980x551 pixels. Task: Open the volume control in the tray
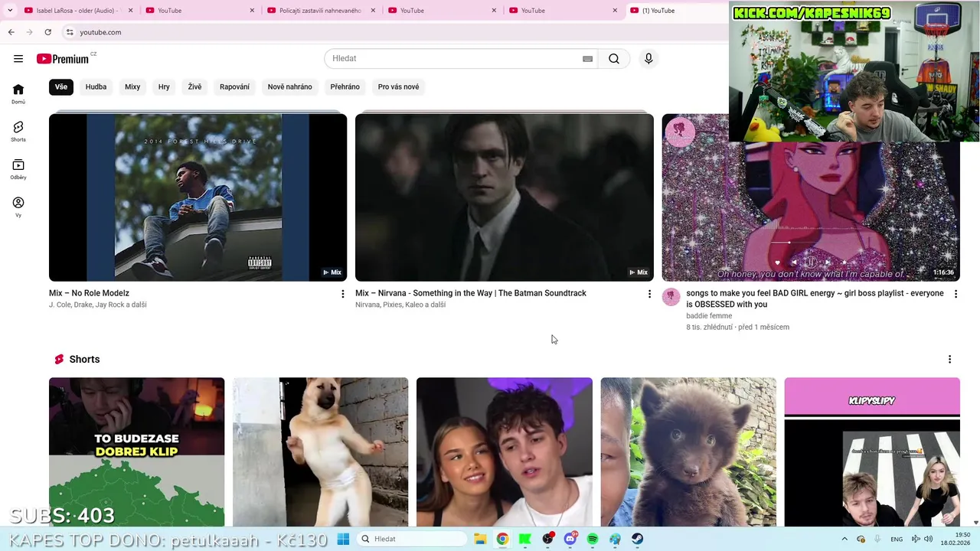[x=928, y=539]
